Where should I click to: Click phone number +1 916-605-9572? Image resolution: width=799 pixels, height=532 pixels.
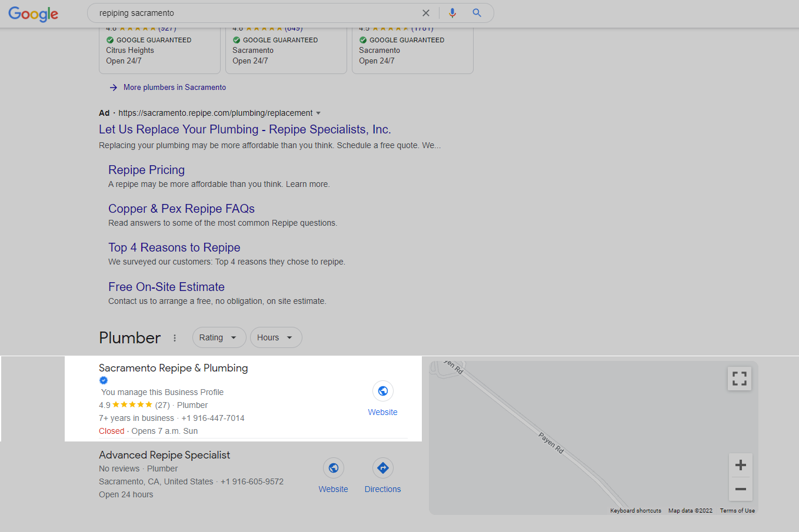pyautogui.click(x=252, y=481)
